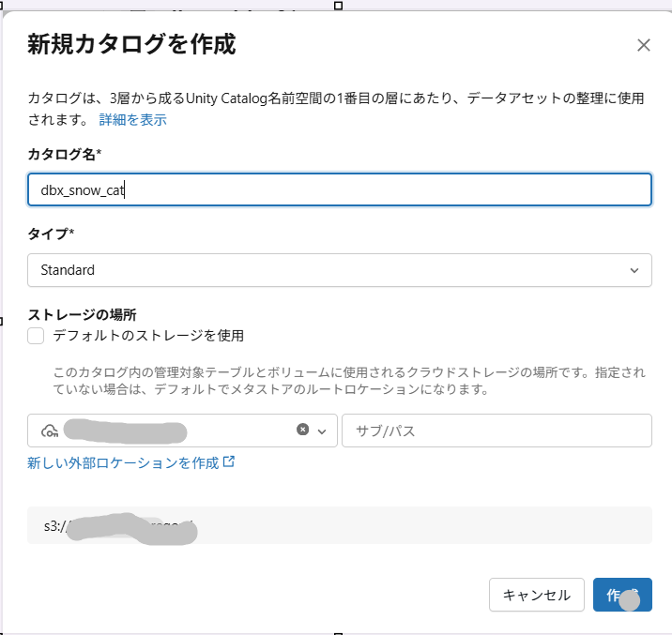Screen dimensions: 672x635
Task: Click the デフォルトのストレージを使用 label text
Action: [148, 336]
